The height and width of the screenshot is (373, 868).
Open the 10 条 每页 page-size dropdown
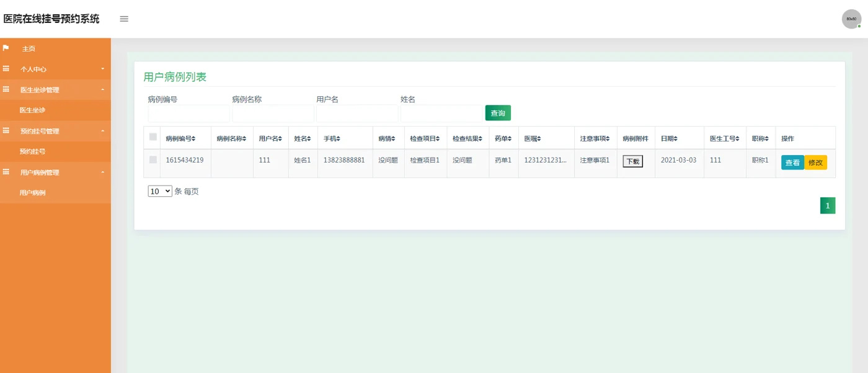tap(160, 191)
